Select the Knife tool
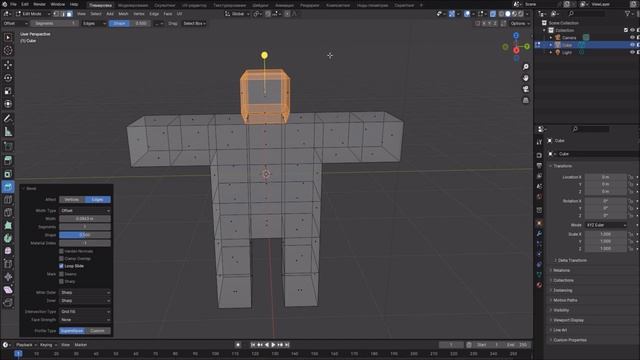Image resolution: width=640 pixels, height=360 pixels. 8,213
